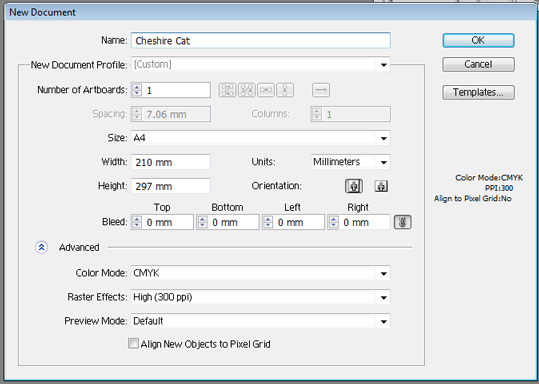Select Grid by Row artboard arrangement icon
Viewport: 539px width, 384px height.
tap(227, 90)
